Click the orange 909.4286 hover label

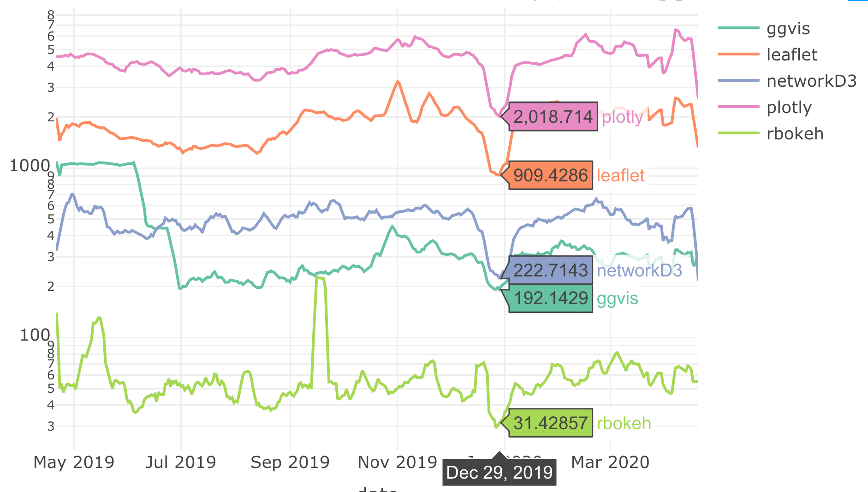(550, 175)
